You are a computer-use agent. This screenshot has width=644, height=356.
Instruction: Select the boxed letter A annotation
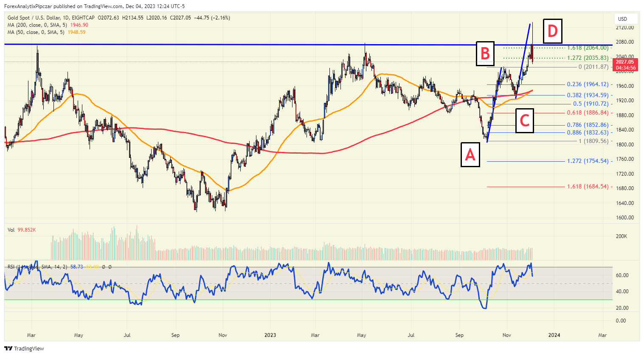coord(470,154)
